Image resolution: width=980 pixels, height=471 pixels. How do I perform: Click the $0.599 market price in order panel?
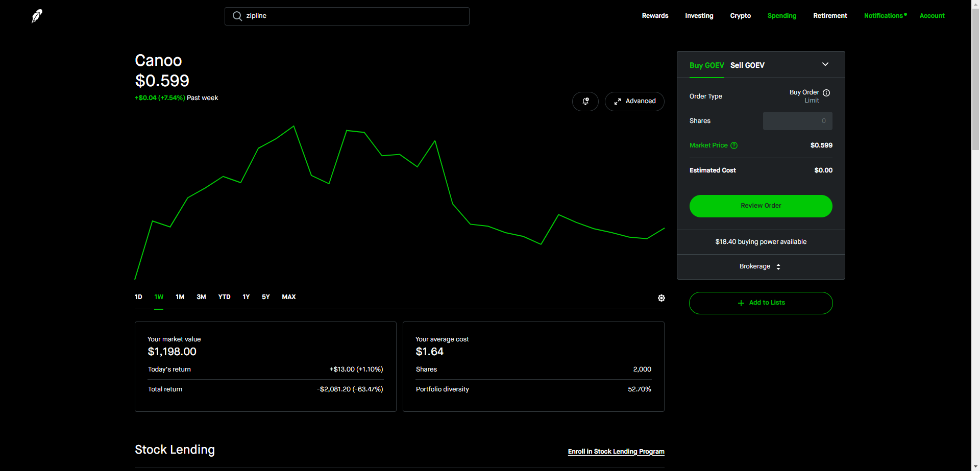pos(821,145)
